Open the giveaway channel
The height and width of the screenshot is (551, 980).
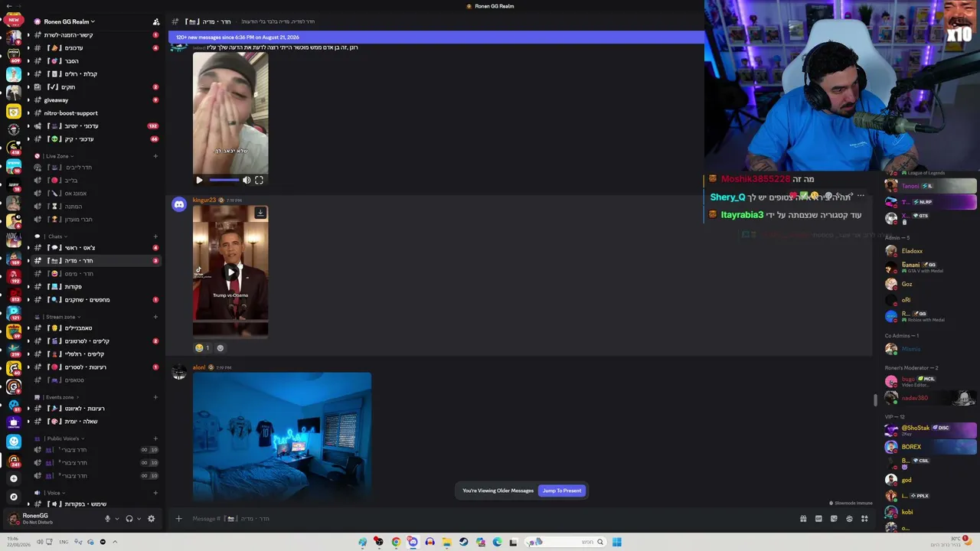[56, 100]
